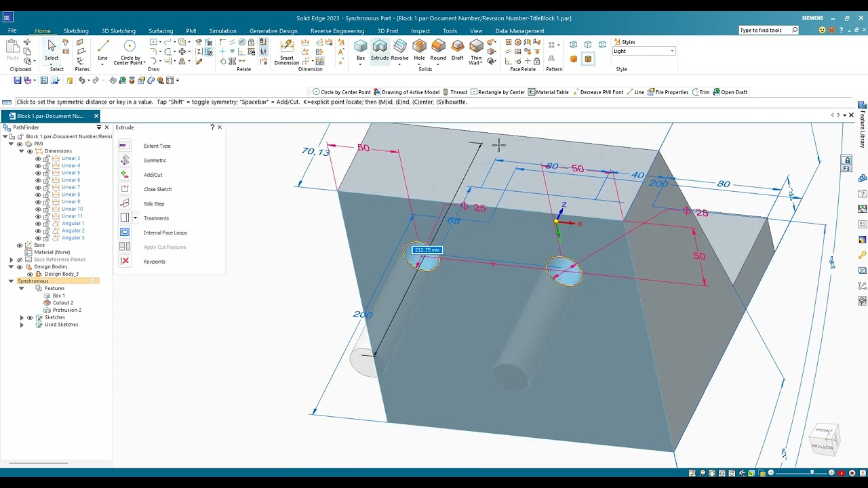Click the view orientation cube

pos(824,439)
